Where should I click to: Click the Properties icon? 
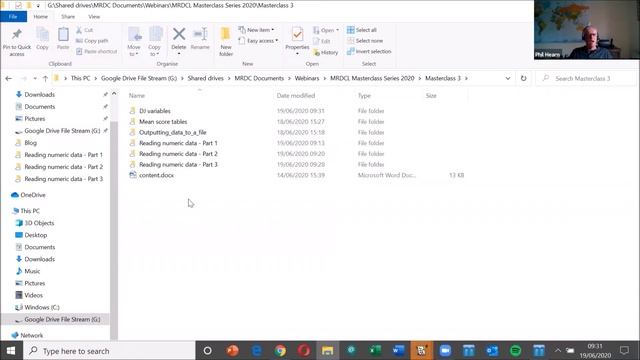coord(297,34)
